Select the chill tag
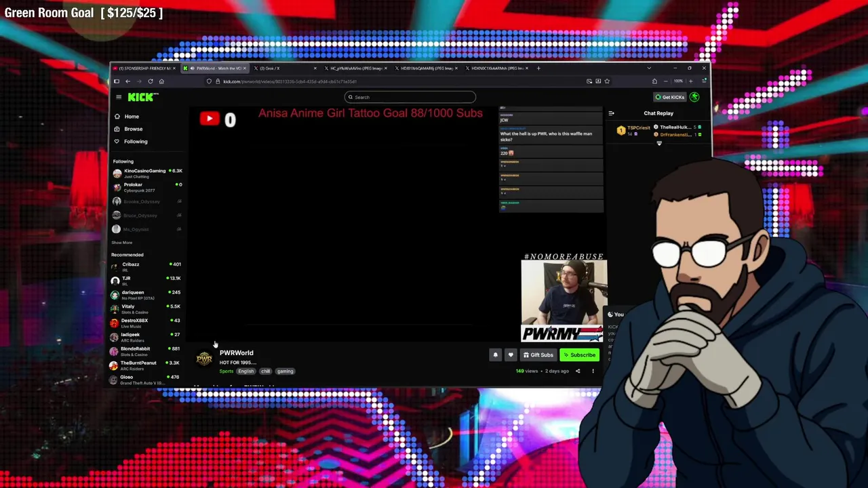The image size is (868, 488). [x=265, y=371]
